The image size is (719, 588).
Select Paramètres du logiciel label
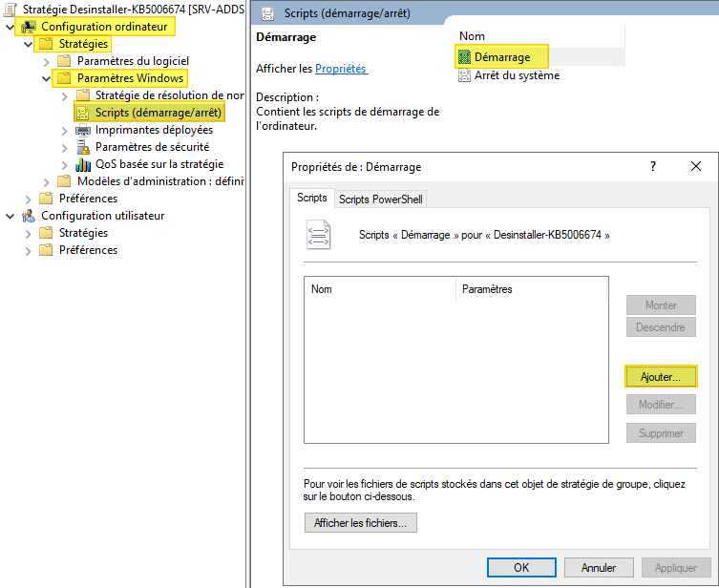point(133,61)
